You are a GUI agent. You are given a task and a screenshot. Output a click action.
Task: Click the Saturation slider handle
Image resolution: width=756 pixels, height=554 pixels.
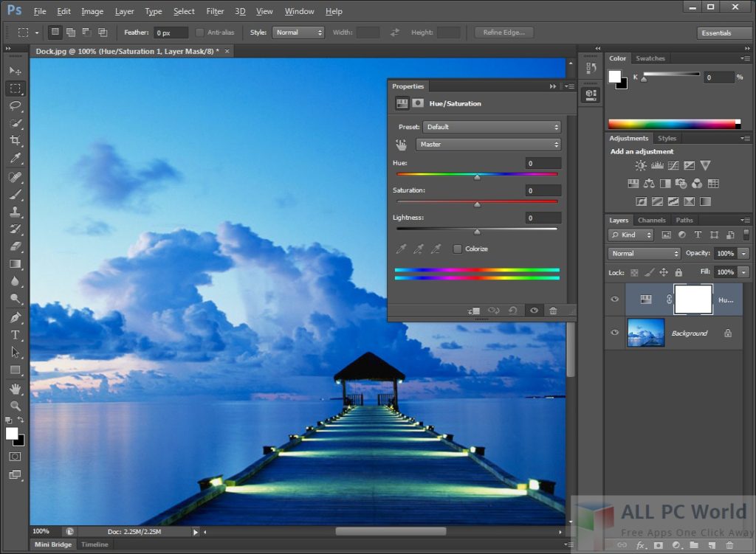pos(477,205)
